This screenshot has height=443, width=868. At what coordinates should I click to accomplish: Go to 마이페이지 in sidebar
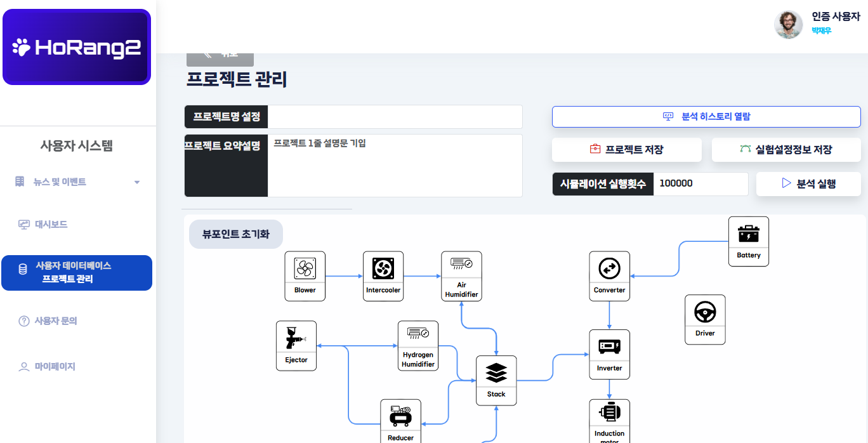click(55, 367)
